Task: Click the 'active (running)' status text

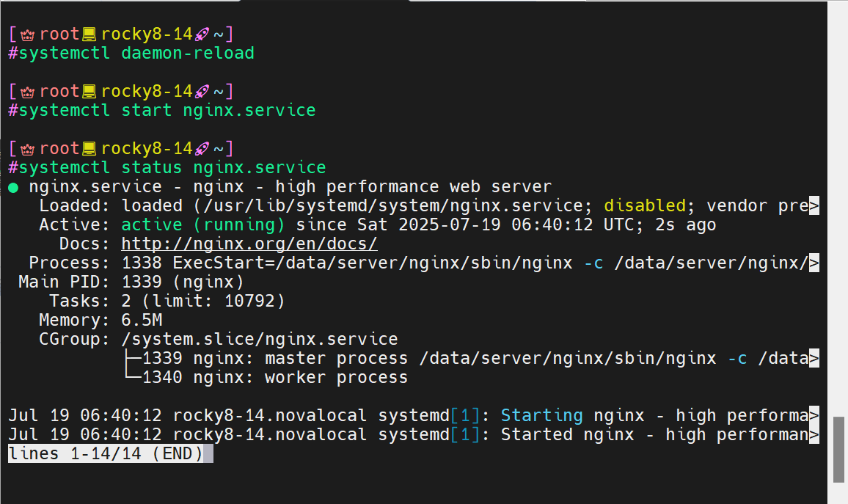Action: pos(202,225)
